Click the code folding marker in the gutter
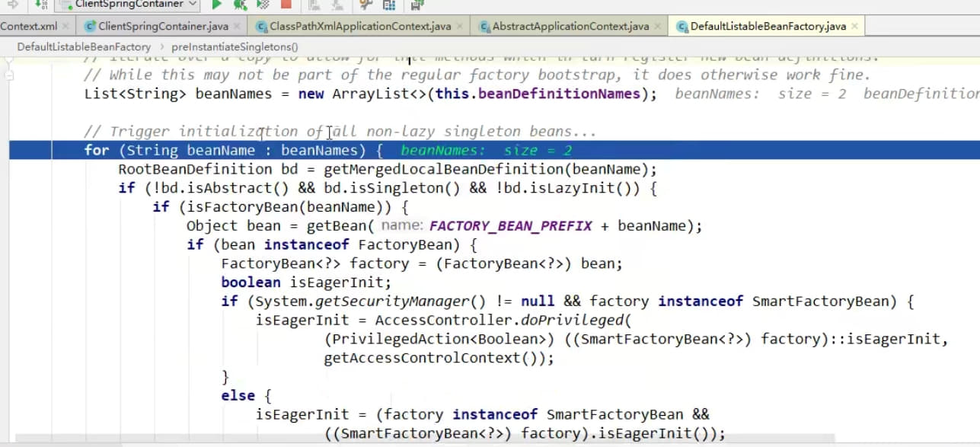 [x=8, y=75]
